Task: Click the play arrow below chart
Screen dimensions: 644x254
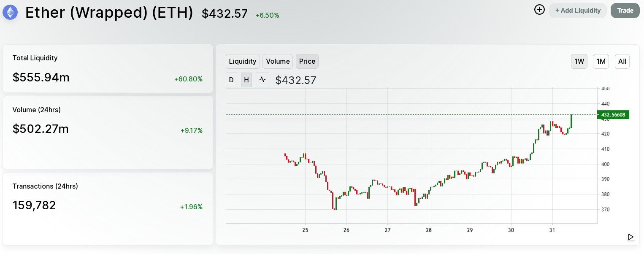Action: pyautogui.click(x=630, y=237)
